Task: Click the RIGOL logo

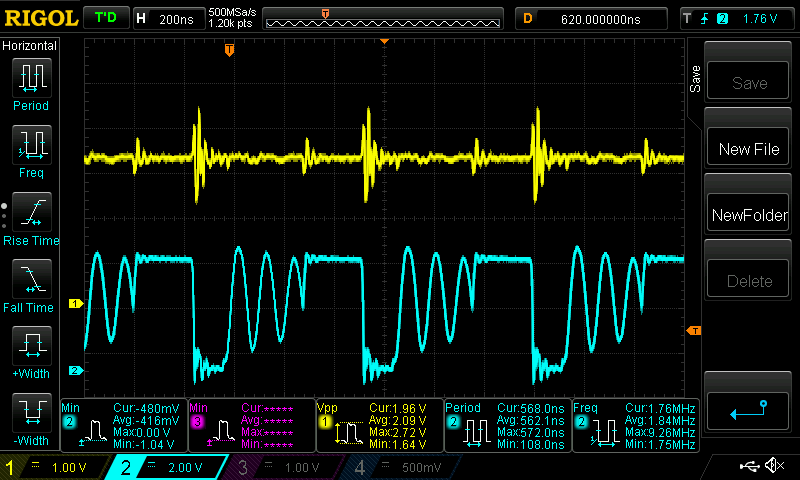Action: click(x=41, y=18)
